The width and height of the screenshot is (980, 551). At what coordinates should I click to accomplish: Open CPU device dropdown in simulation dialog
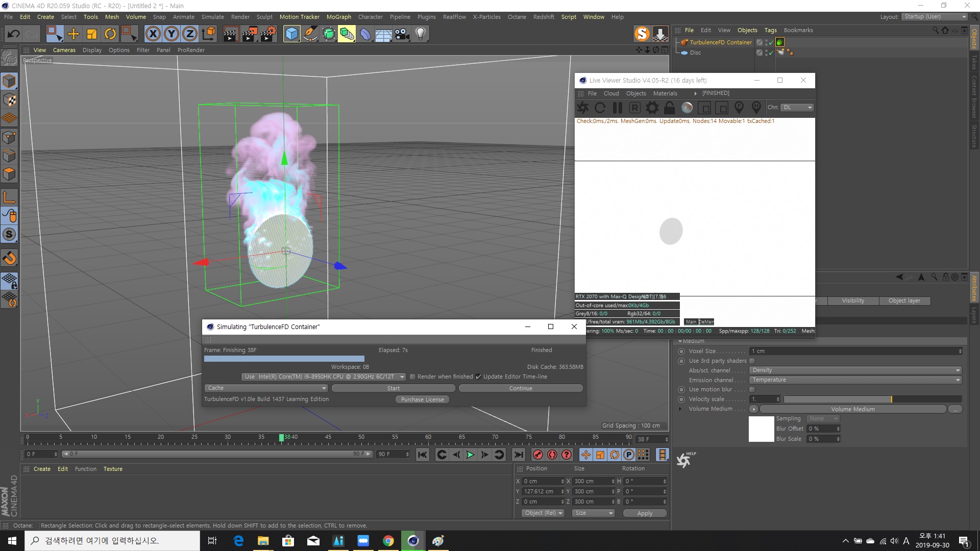click(324, 377)
